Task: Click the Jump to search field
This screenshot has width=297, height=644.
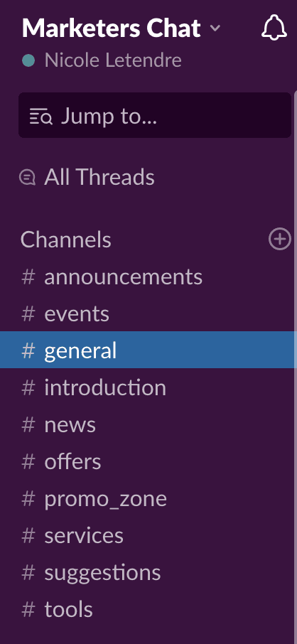Action: click(x=155, y=115)
